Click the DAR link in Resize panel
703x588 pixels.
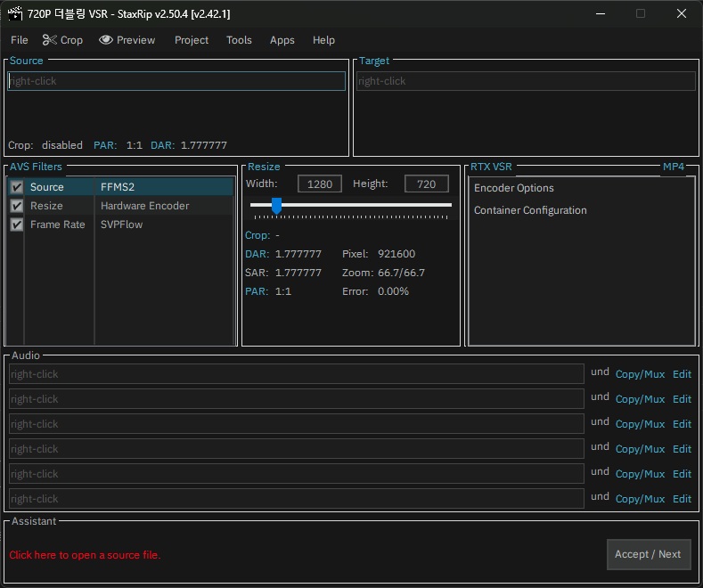tap(257, 254)
